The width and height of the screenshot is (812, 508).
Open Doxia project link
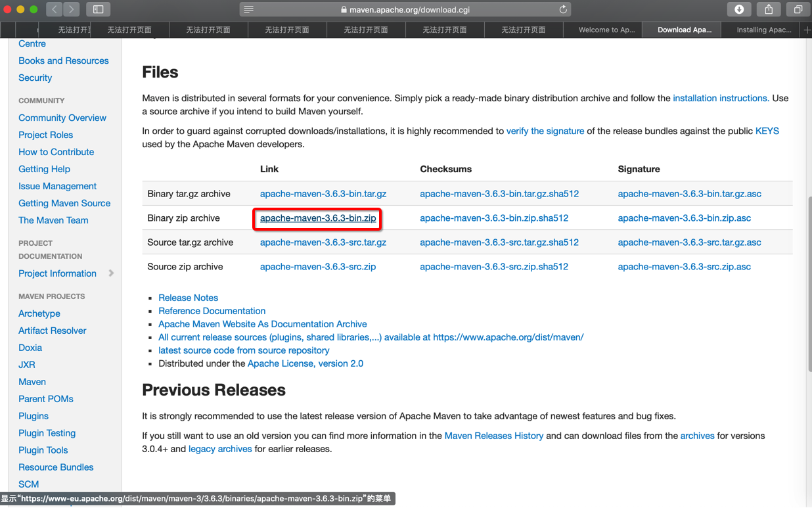point(30,348)
